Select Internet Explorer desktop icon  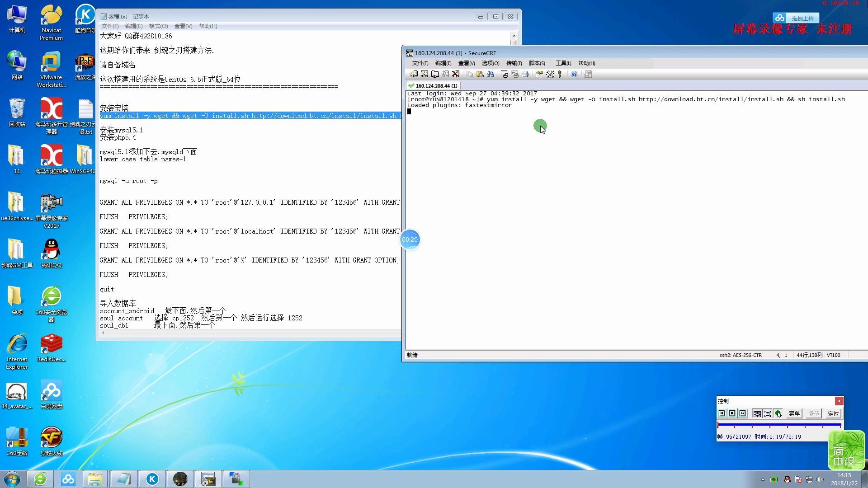pos(17,352)
